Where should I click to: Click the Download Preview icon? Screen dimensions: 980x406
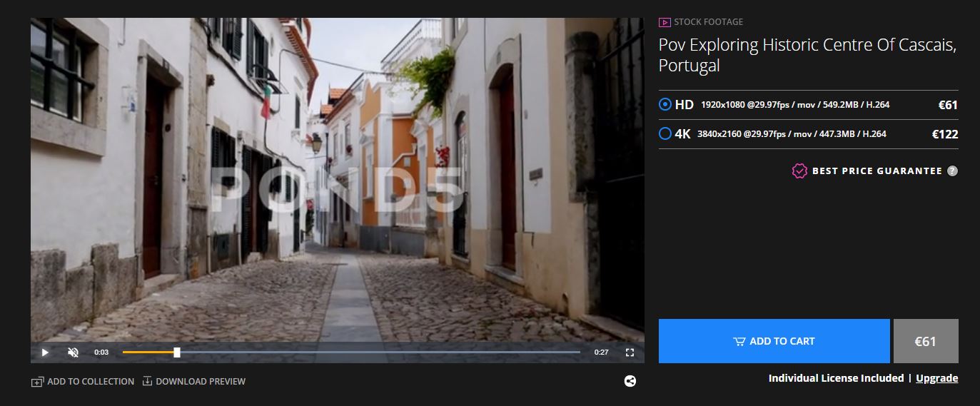click(148, 381)
